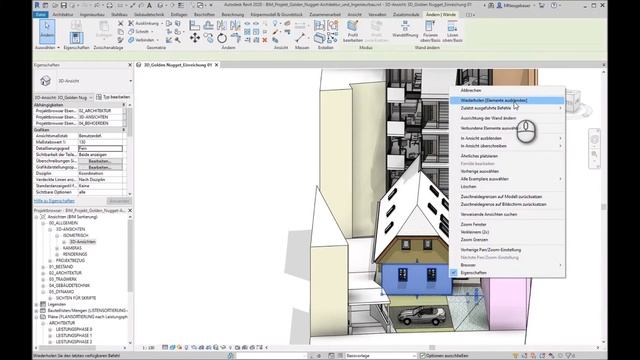Viewport: 640px width, 360px height.
Task: Click the Text 'A' icon in quick access toolbar
Action: (x=149, y=5)
